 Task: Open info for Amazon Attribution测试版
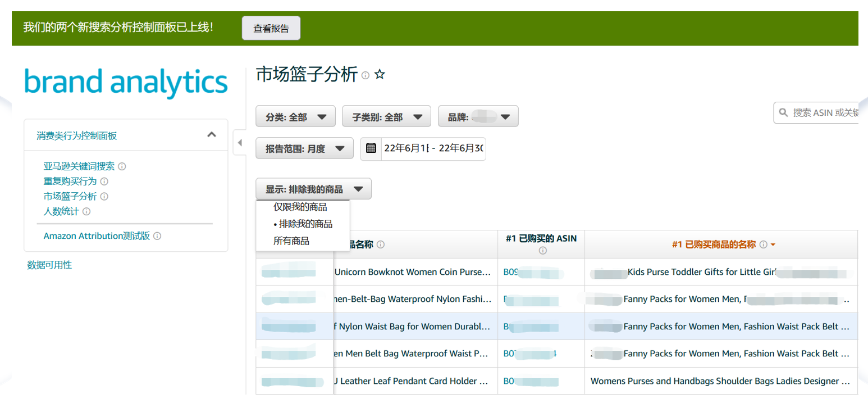(157, 236)
